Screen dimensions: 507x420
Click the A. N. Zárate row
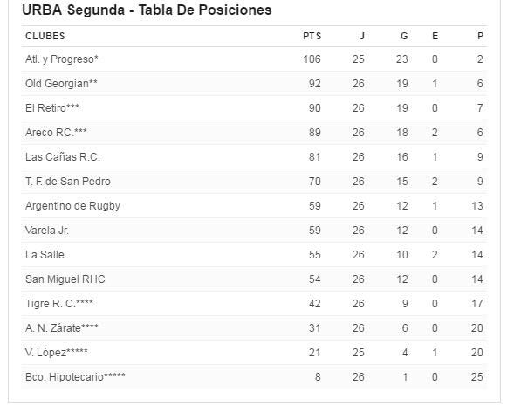[254, 328]
